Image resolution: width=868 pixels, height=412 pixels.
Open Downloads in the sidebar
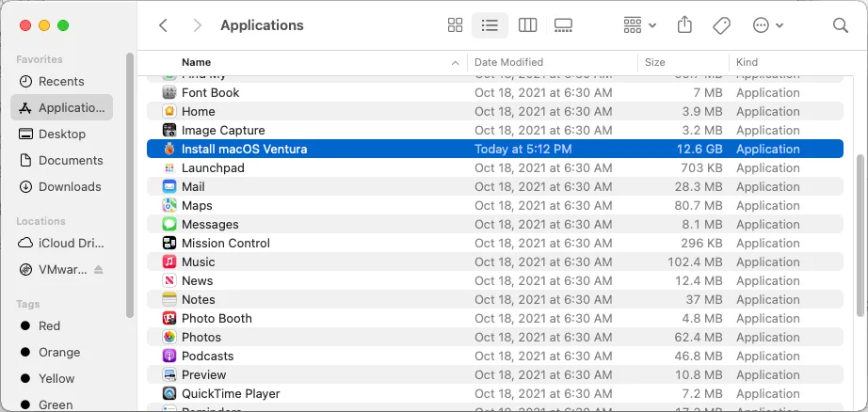click(x=69, y=186)
